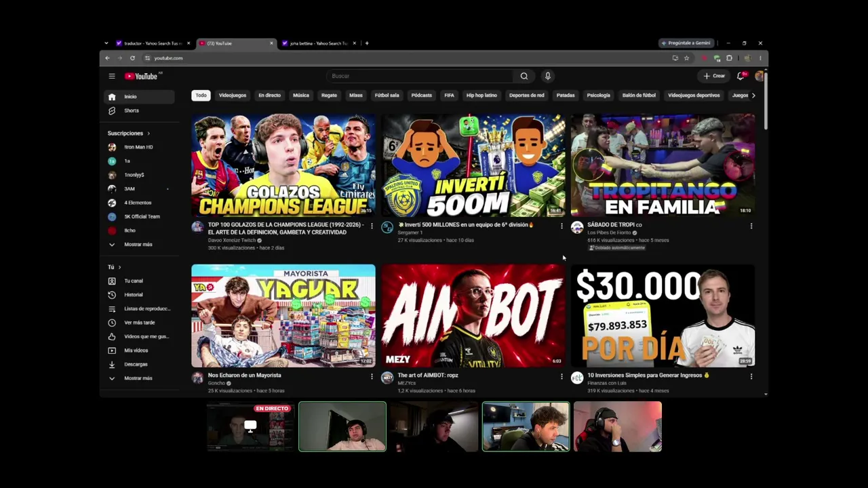Open the 4 Elementos subscription

coord(138,203)
